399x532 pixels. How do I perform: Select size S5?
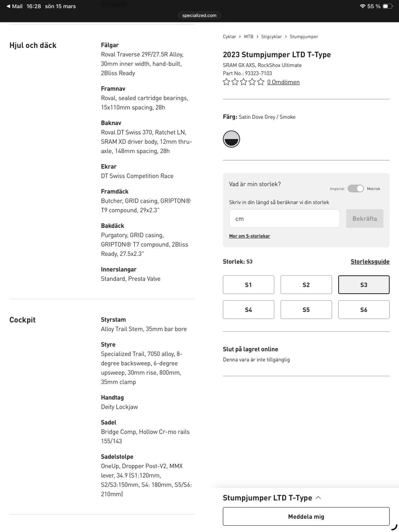(306, 310)
